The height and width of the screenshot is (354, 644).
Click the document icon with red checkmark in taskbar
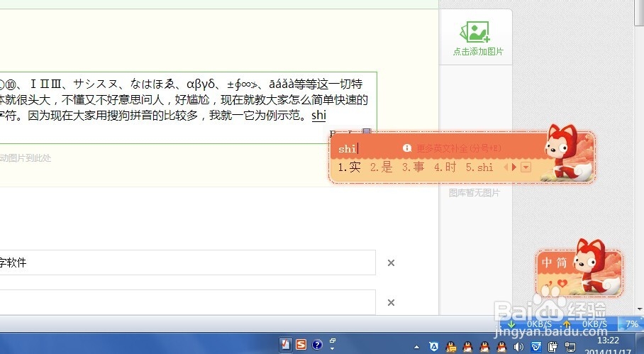pos(285,345)
